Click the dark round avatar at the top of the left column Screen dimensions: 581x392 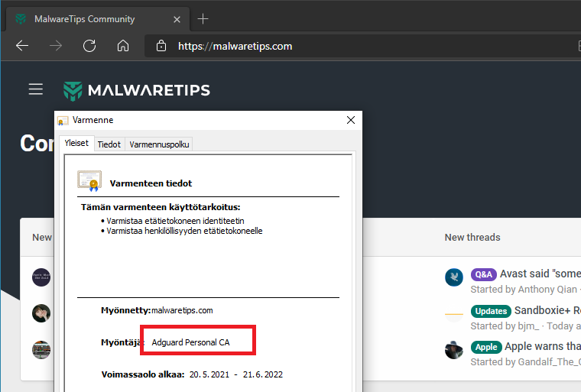41,277
